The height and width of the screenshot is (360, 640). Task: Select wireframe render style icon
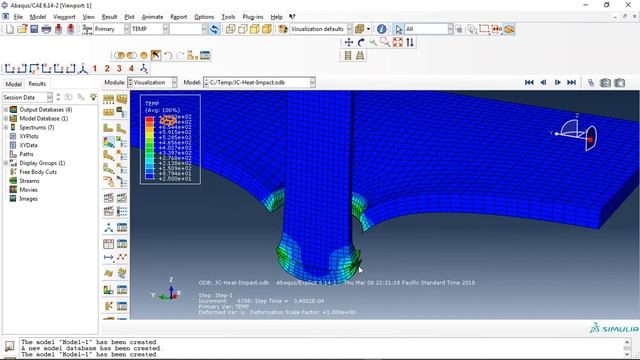(231, 29)
